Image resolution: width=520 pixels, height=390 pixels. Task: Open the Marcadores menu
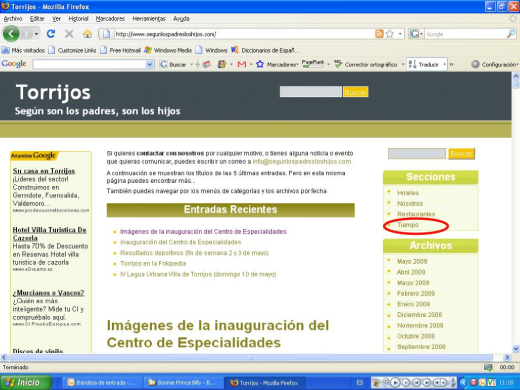point(110,19)
